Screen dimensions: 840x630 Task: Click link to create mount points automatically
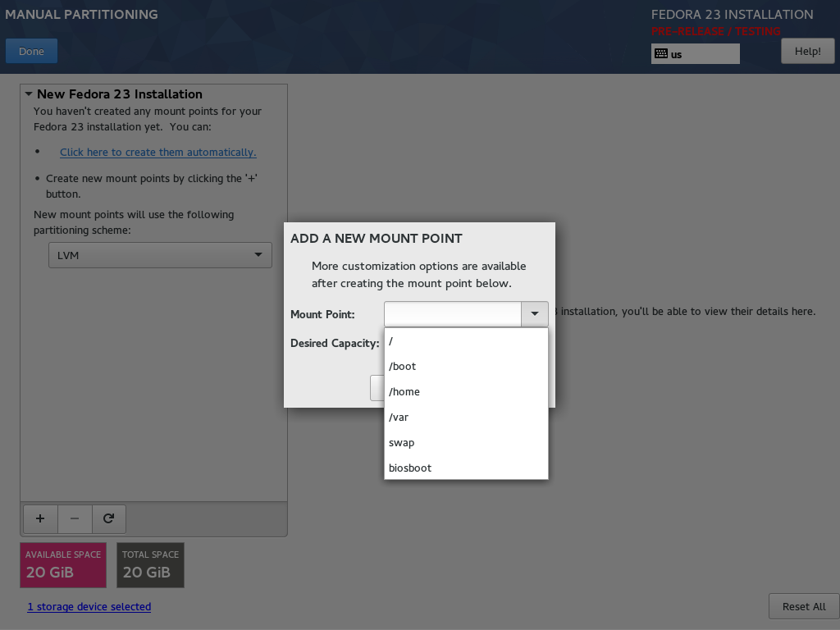158,152
